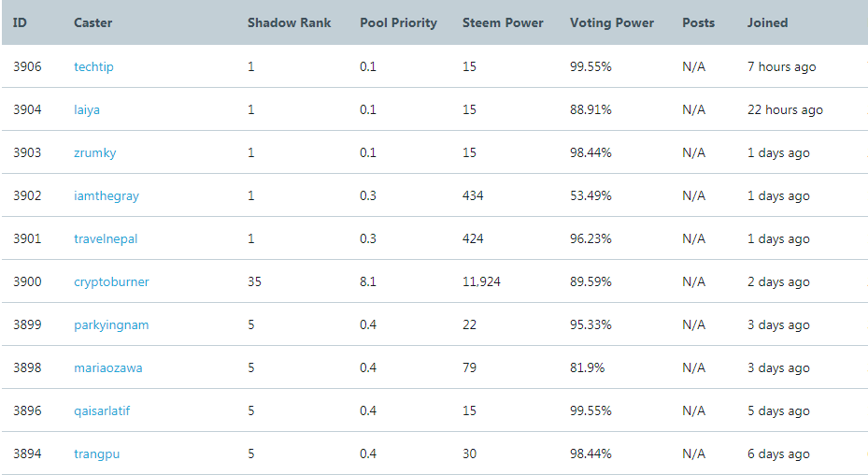This screenshot has height=475, width=868.
Task: Click the trangpu caster link
Action: [97, 453]
